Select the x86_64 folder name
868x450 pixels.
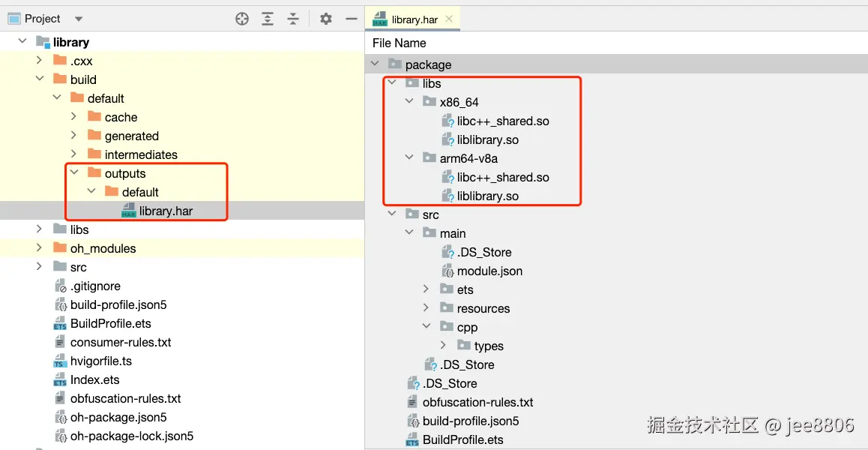point(459,103)
